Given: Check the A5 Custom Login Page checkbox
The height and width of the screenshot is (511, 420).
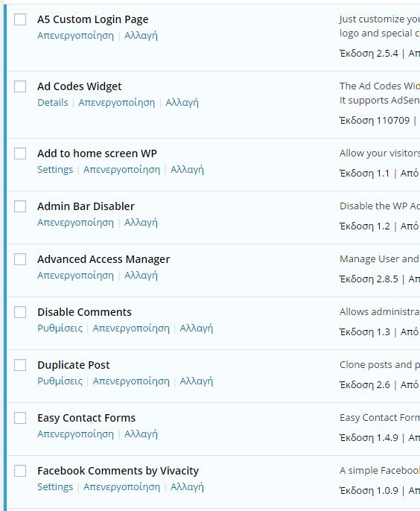Looking at the screenshot, I should tap(20, 19).
